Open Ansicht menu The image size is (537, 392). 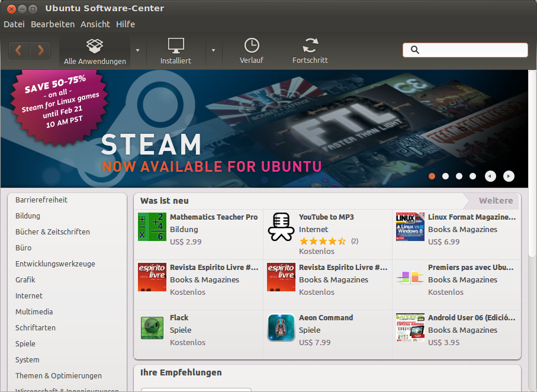pos(95,24)
